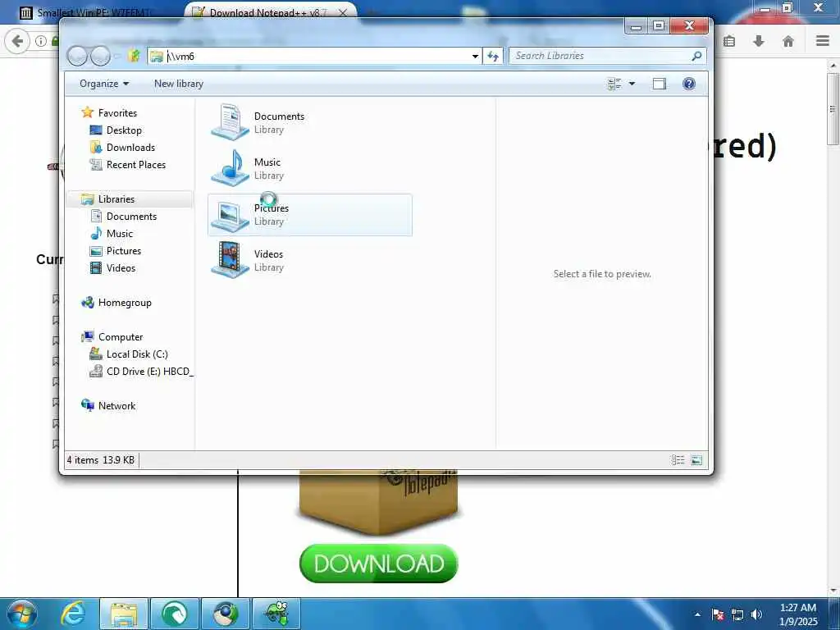Image resolution: width=840 pixels, height=630 pixels.
Task: Select Desktop under Favorites
Action: 124,130
